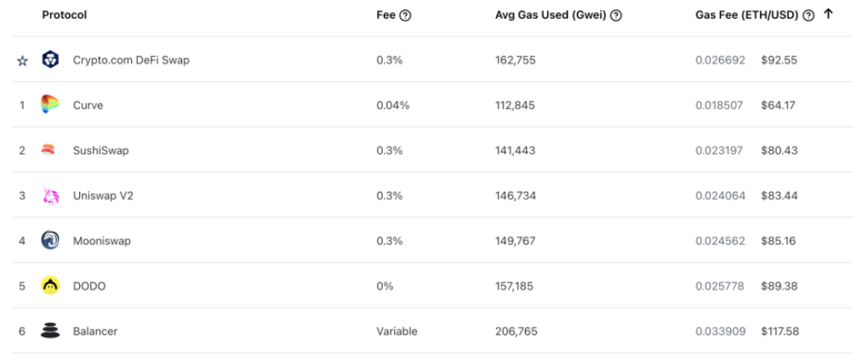The height and width of the screenshot is (362, 868).
Task: Select the DODO $89.38 gas fee cell
Action: pos(779,286)
